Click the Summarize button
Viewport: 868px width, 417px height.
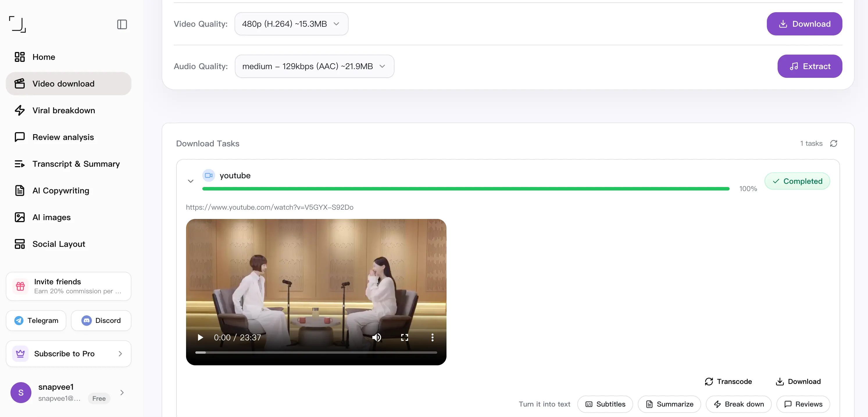click(x=669, y=404)
